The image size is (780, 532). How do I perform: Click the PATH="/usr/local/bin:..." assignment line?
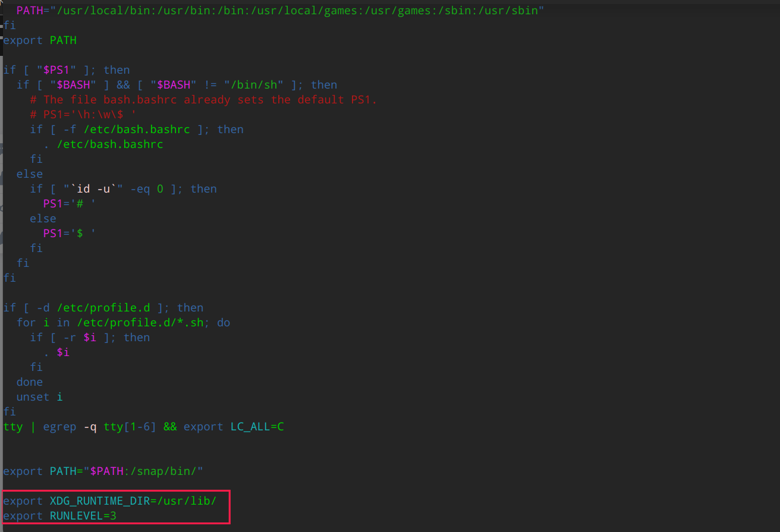280,11
